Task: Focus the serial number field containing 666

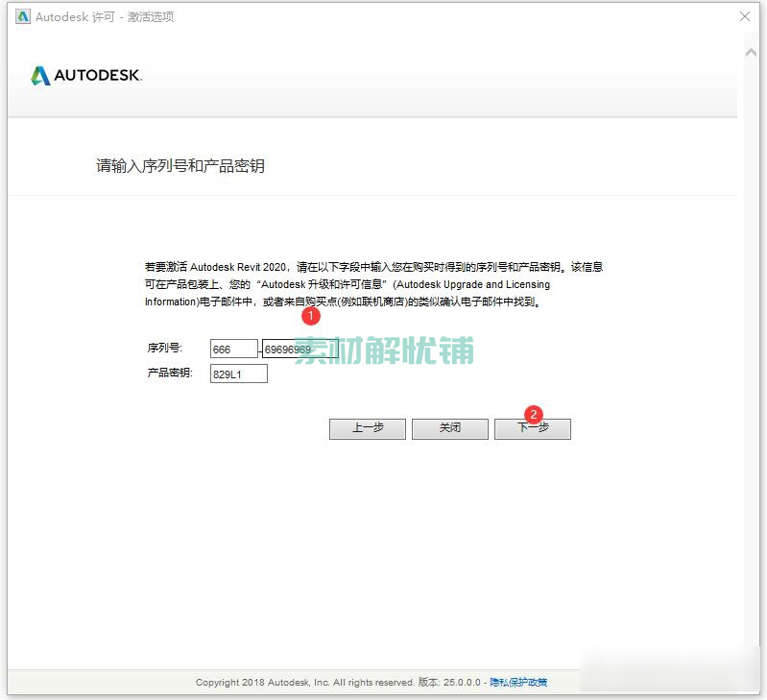Action: coord(234,349)
